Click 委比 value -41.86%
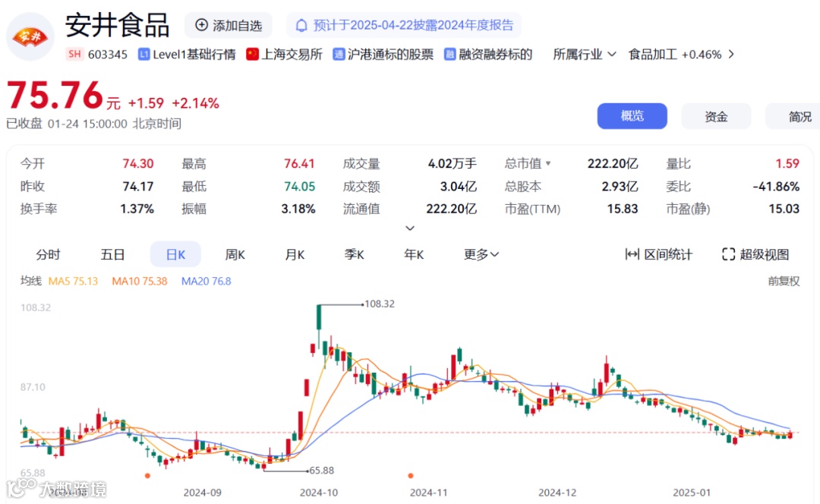The width and height of the screenshot is (820, 504). (x=776, y=186)
